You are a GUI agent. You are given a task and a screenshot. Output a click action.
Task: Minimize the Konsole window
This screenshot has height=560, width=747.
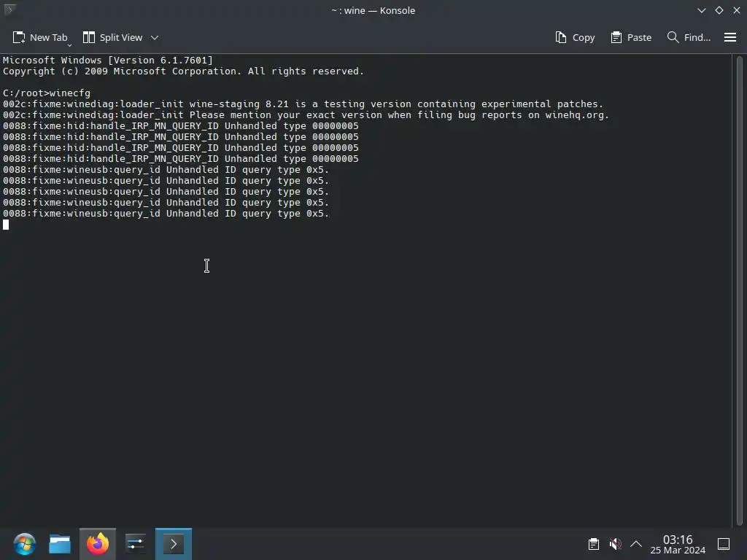701,10
